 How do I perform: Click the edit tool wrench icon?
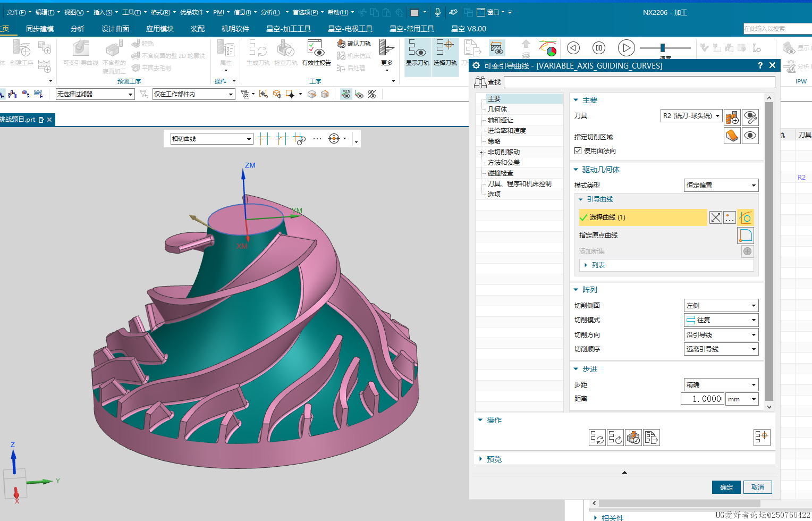(750, 117)
